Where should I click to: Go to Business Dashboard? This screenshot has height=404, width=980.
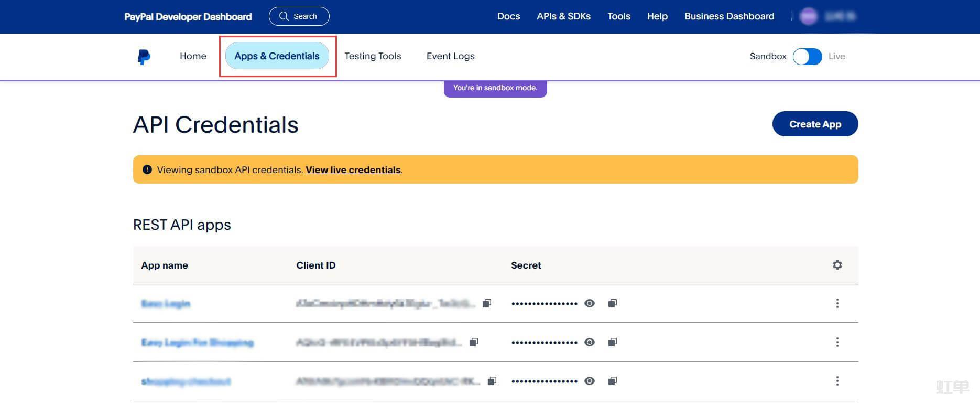pos(729,16)
